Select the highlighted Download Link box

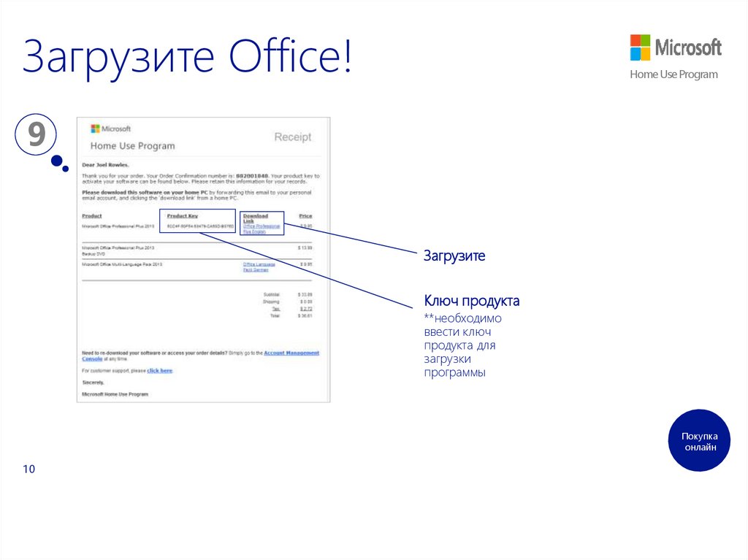[263, 222]
